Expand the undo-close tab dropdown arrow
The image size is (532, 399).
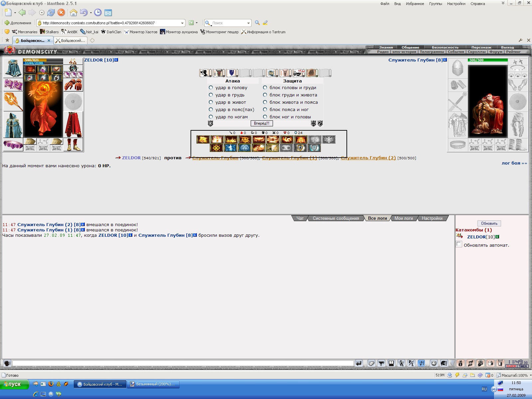pos(91,13)
